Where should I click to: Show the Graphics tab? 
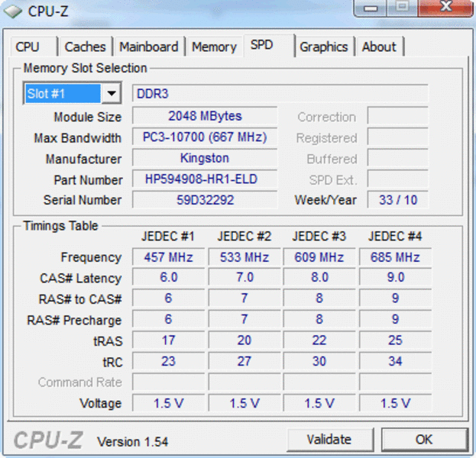tap(323, 47)
